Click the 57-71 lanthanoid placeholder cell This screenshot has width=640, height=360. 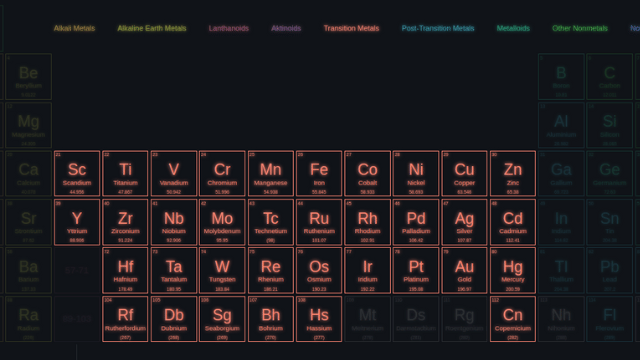(x=77, y=270)
